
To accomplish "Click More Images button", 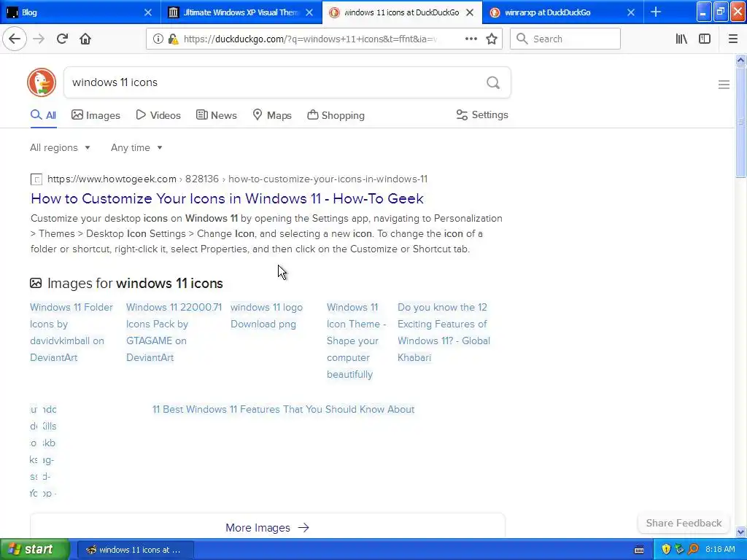I will point(267,528).
